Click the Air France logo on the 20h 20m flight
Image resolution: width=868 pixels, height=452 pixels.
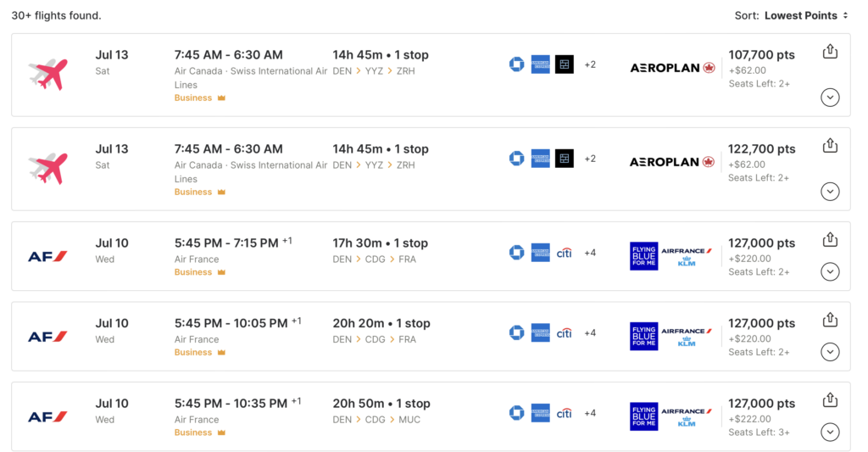[x=47, y=336]
